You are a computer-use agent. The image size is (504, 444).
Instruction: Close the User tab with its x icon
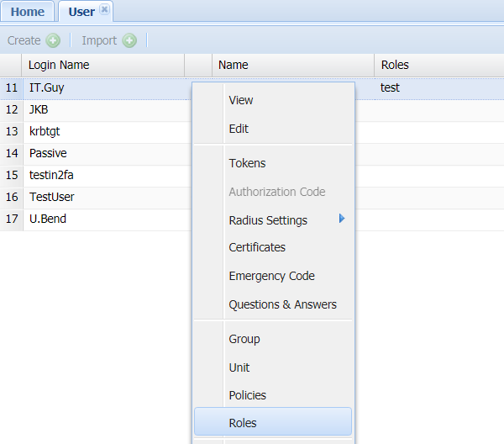[104, 10]
